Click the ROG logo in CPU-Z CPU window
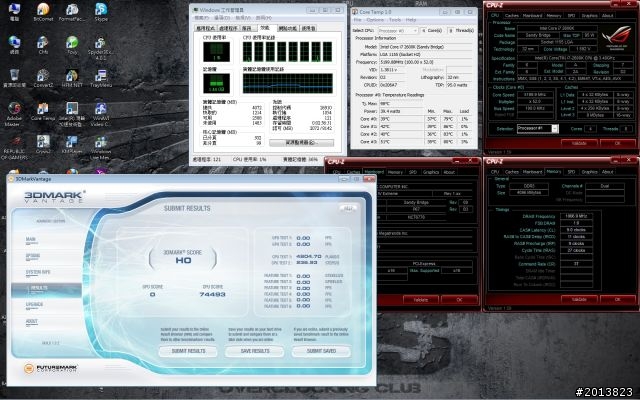Viewport: 640px width, 400px height. 616,36
